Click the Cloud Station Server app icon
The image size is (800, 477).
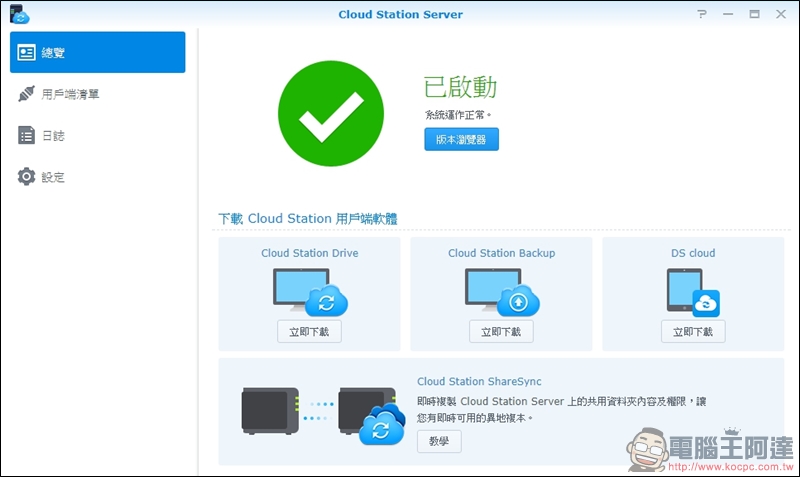point(19,14)
